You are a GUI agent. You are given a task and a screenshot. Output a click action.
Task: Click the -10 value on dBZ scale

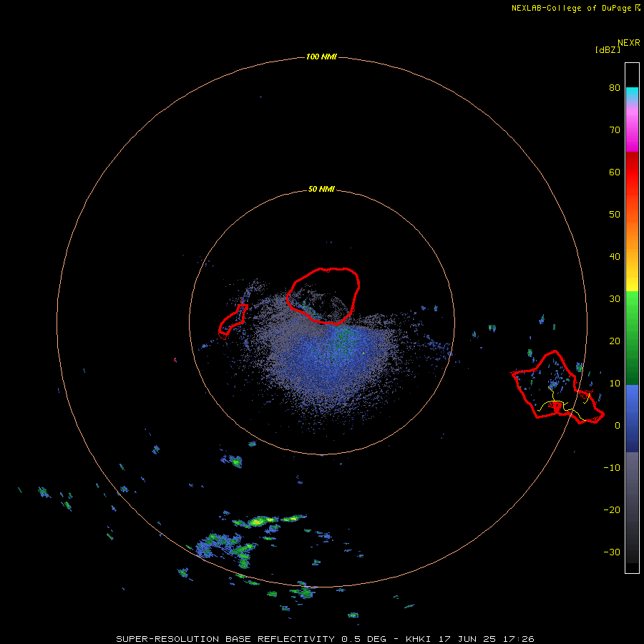612,467
